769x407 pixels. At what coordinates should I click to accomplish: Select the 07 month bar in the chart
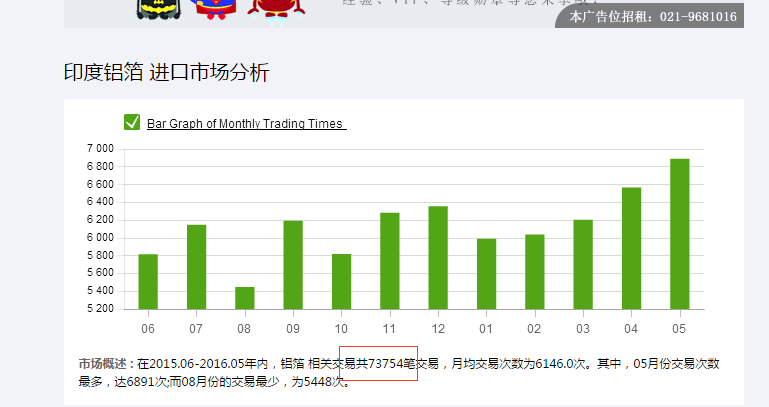click(x=196, y=267)
